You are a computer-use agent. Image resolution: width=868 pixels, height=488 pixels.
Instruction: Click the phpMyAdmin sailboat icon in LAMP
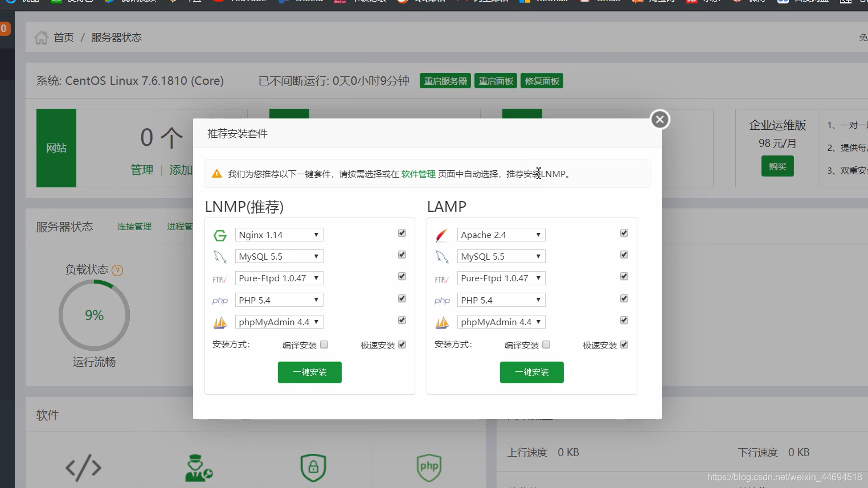point(442,323)
